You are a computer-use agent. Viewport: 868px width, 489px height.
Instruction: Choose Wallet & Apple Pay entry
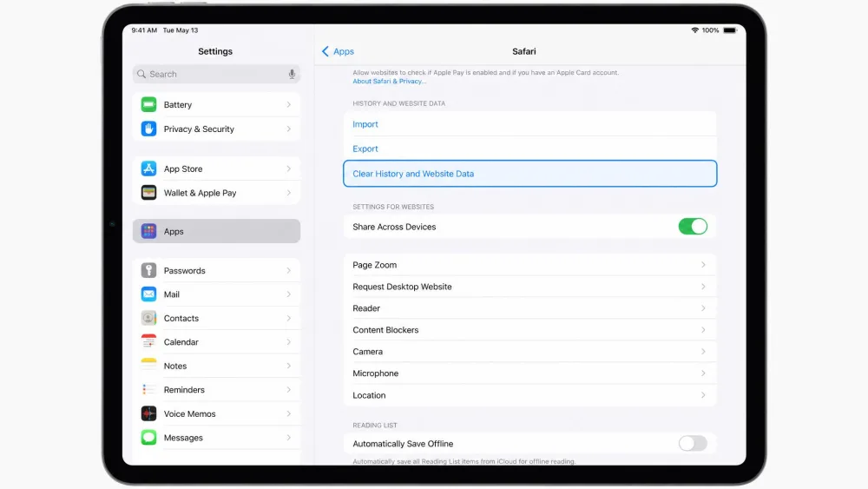coord(216,193)
